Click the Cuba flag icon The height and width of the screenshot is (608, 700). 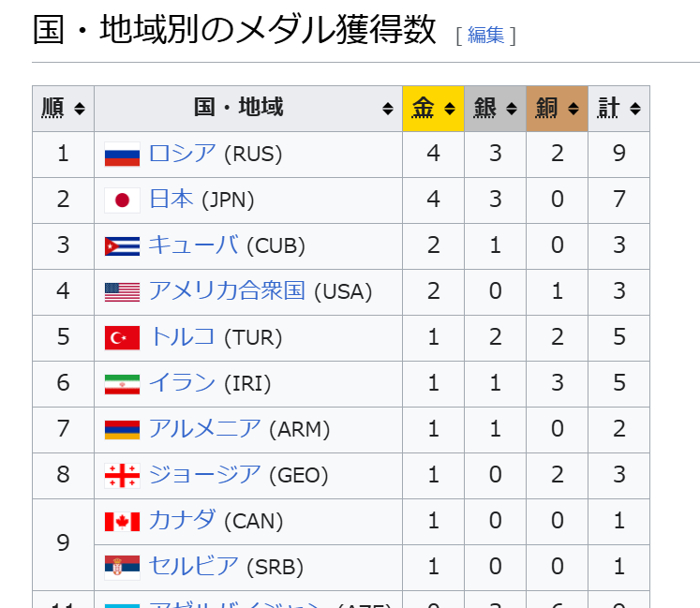[122, 246]
